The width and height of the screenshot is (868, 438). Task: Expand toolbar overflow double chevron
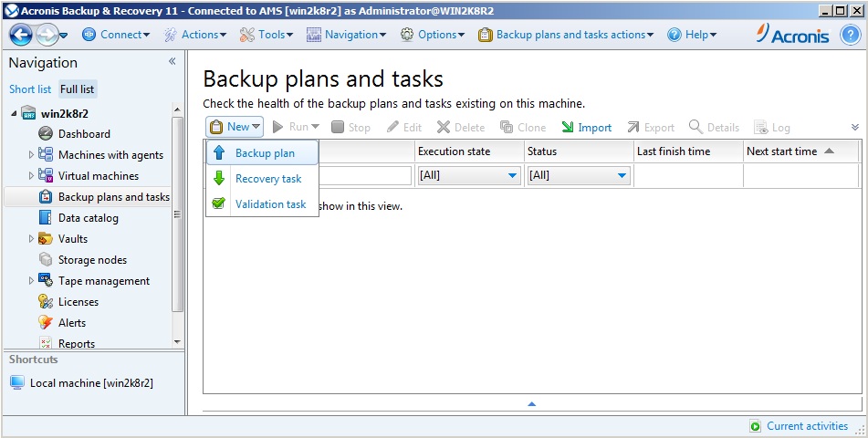[855, 128]
